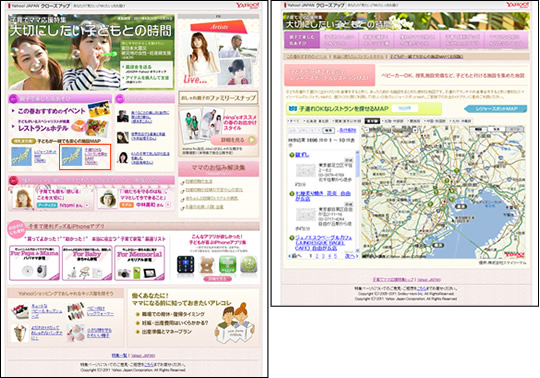Click the hitomi さん portrait photo
The width and height of the screenshot is (540, 378).
coord(23,198)
